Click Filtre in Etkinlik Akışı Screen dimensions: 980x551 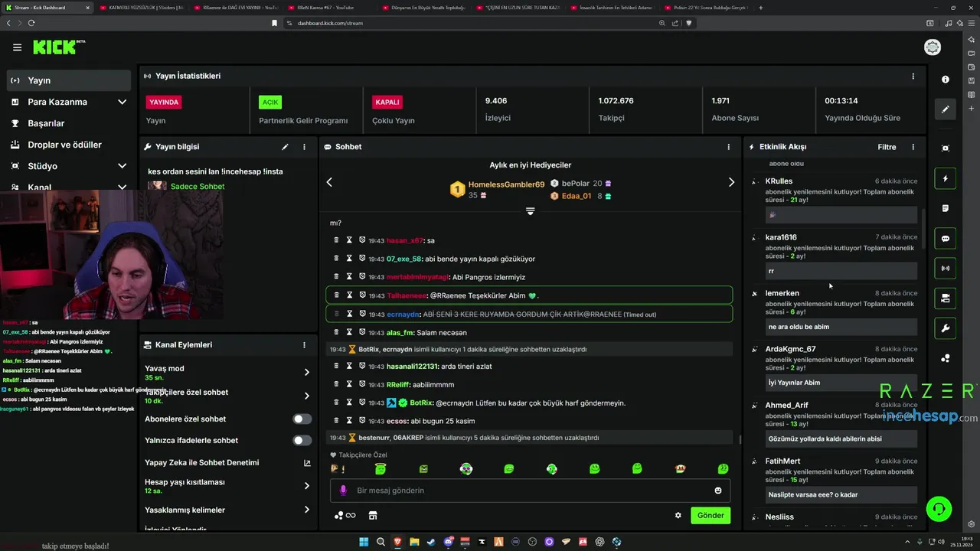click(887, 147)
